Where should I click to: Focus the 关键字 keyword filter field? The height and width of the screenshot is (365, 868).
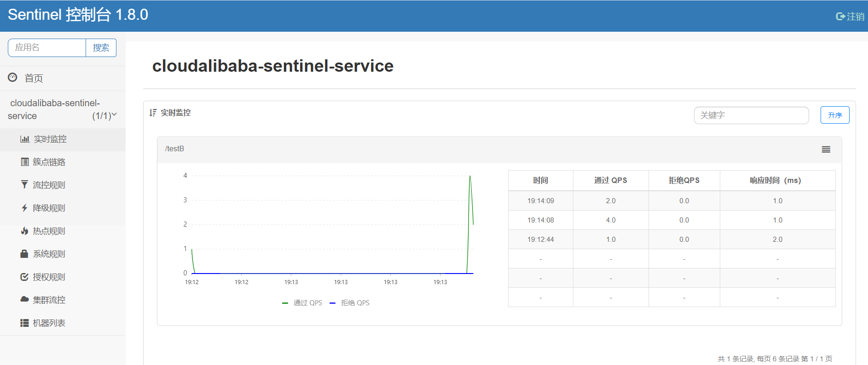(x=751, y=115)
